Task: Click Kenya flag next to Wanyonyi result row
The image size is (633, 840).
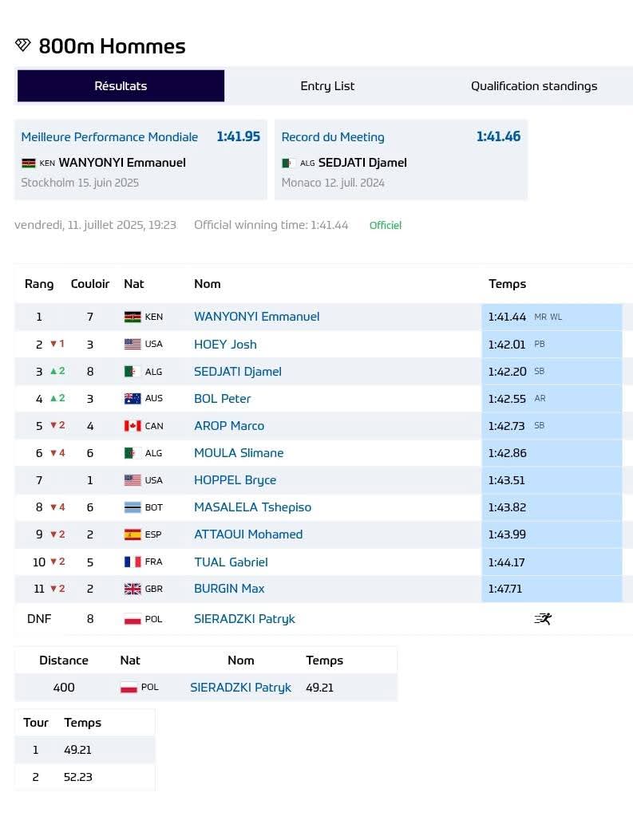Action: click(133, 317)
